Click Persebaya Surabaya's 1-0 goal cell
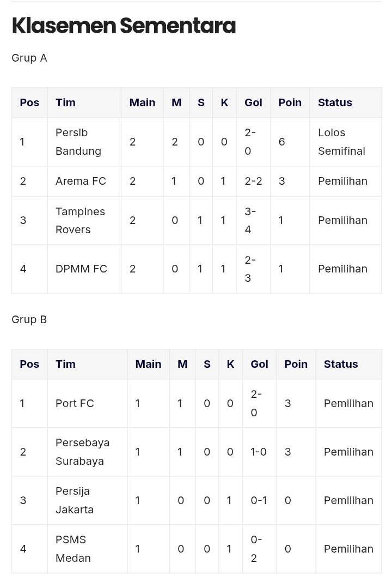This screenshot has width=392, height=582. coord(259,452)
